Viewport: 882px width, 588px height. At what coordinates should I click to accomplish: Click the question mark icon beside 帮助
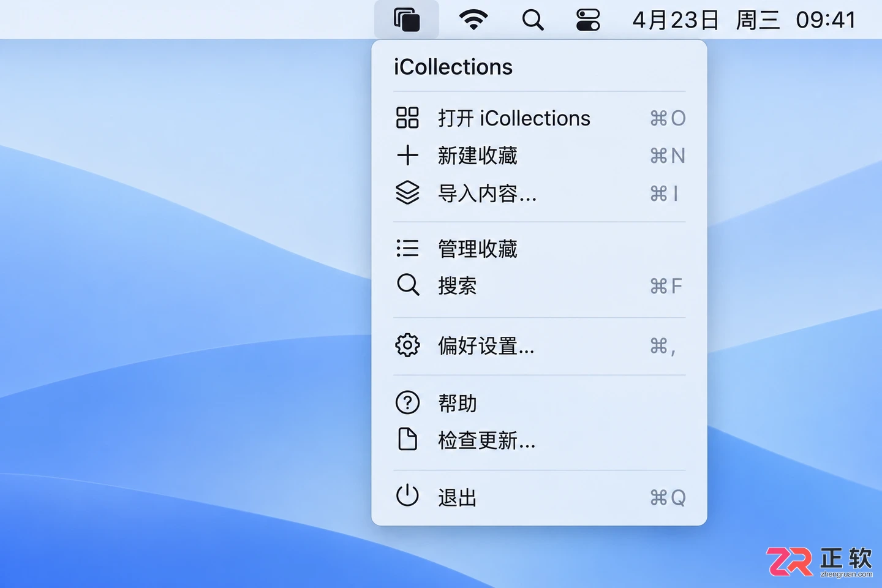point(407,402)
